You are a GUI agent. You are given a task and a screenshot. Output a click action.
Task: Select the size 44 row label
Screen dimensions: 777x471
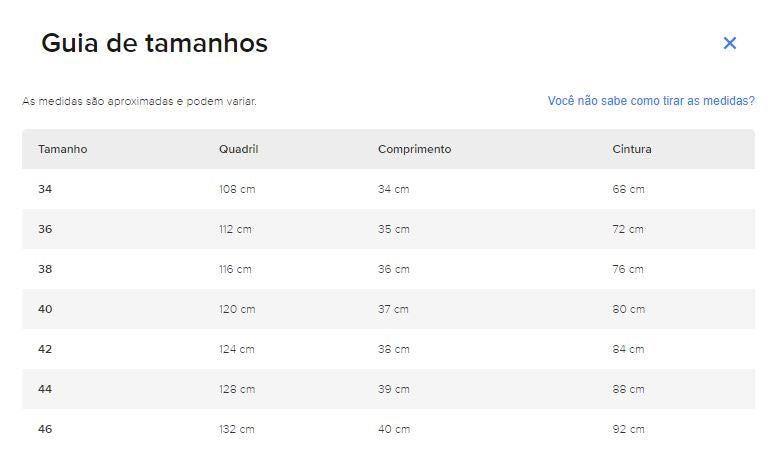coord(45,389)
